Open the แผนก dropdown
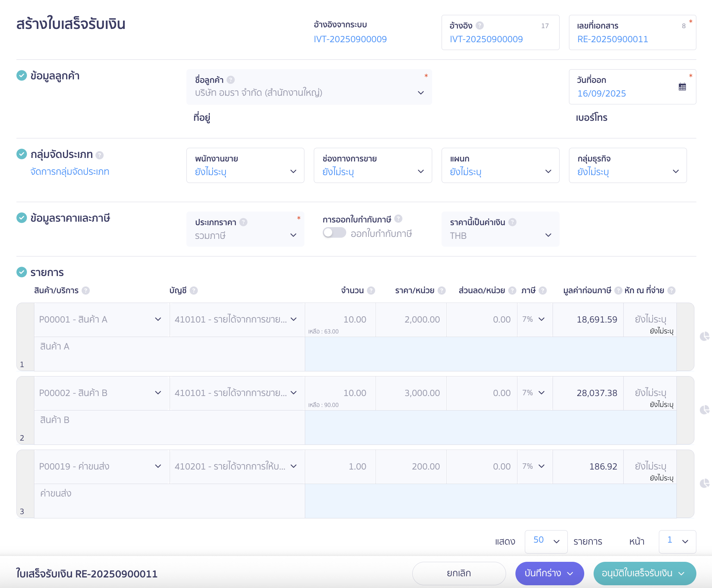The width and height of the screenshot is (712, 588). point(501,165)
